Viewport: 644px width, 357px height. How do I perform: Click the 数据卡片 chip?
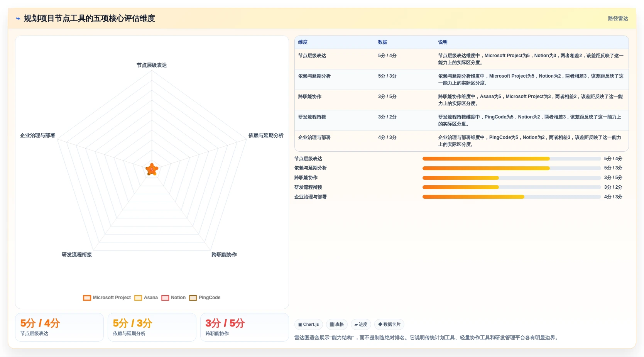(389, 325)
